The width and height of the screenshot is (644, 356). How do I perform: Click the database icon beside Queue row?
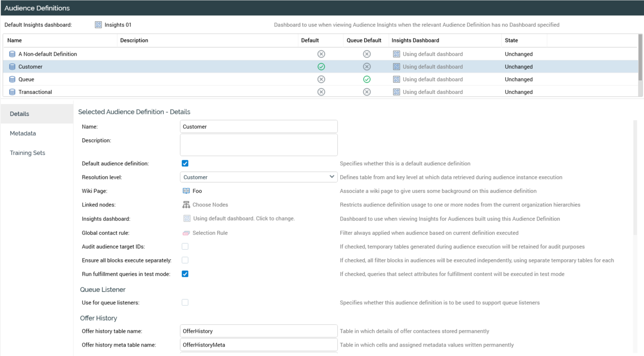tap(12, 80)
